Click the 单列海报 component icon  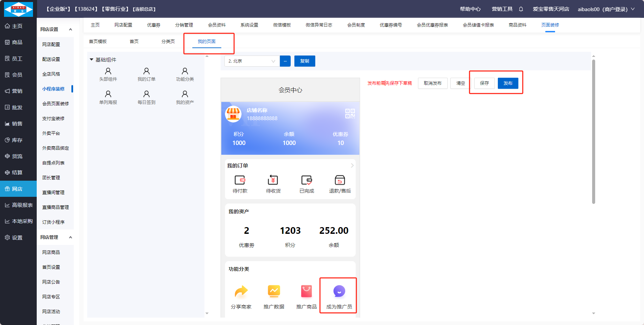pos(108,94)
